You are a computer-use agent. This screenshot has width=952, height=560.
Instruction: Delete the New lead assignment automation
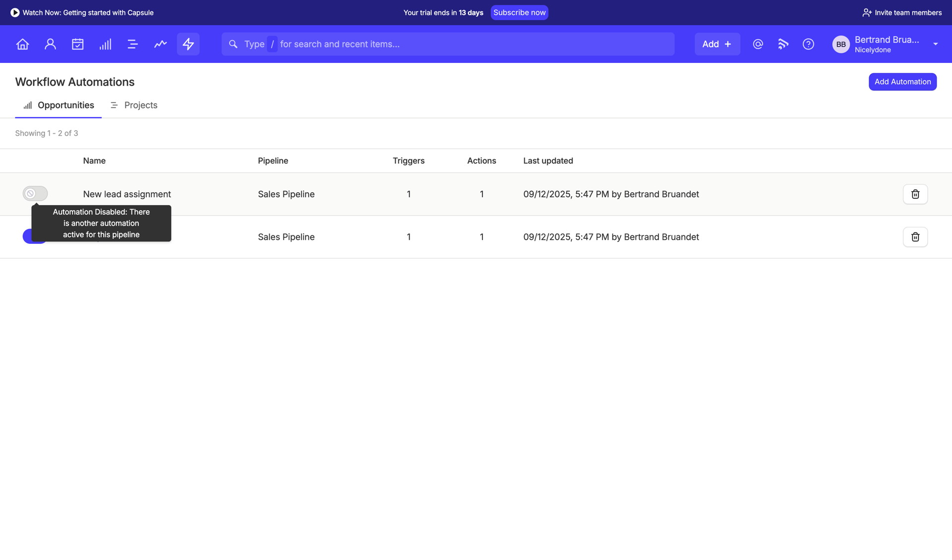[915, 194]
